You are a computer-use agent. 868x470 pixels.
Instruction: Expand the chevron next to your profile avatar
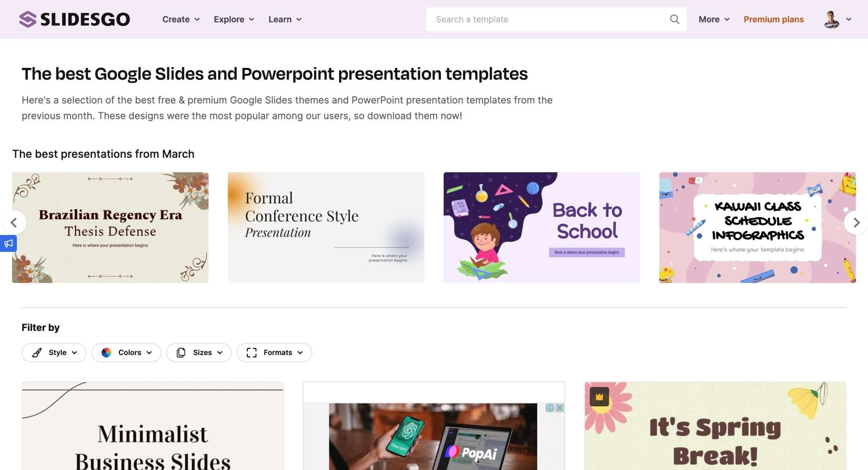coord(849,19)
